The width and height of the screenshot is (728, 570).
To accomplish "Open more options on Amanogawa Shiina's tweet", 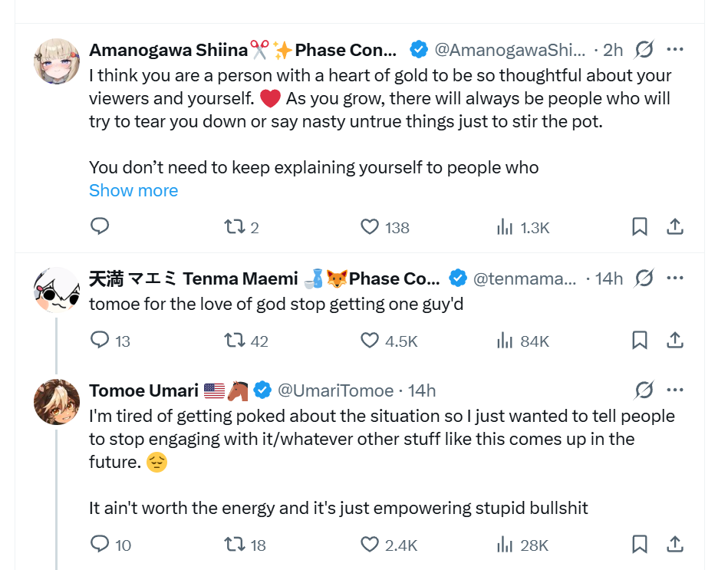I will pyautogui.click(x=675, y=50).
